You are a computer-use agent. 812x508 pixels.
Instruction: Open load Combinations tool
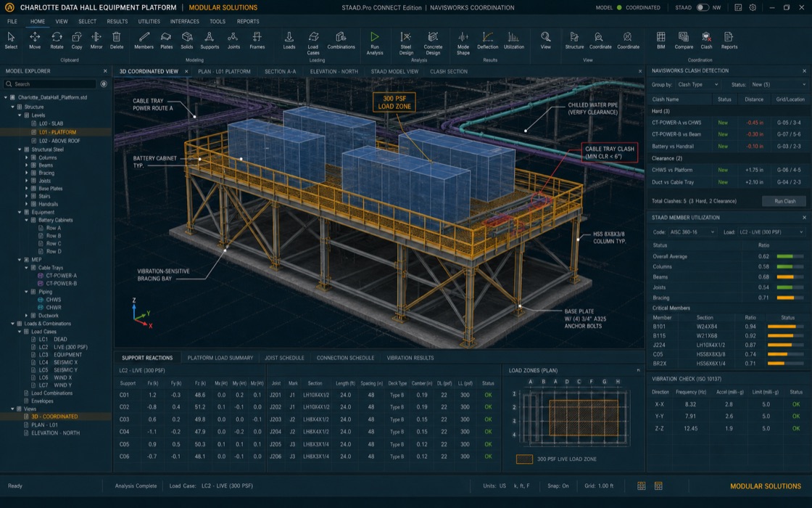[341, 40]
